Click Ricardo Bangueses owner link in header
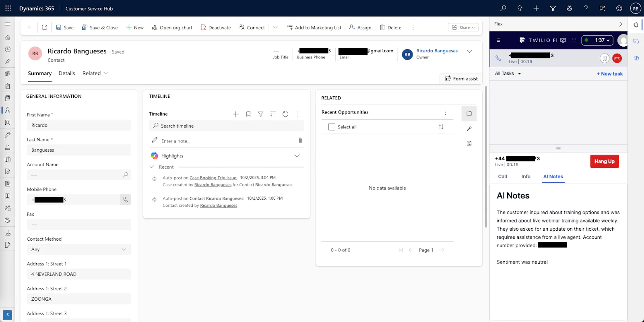Screen dimensions: 644x322 [437, 51]
